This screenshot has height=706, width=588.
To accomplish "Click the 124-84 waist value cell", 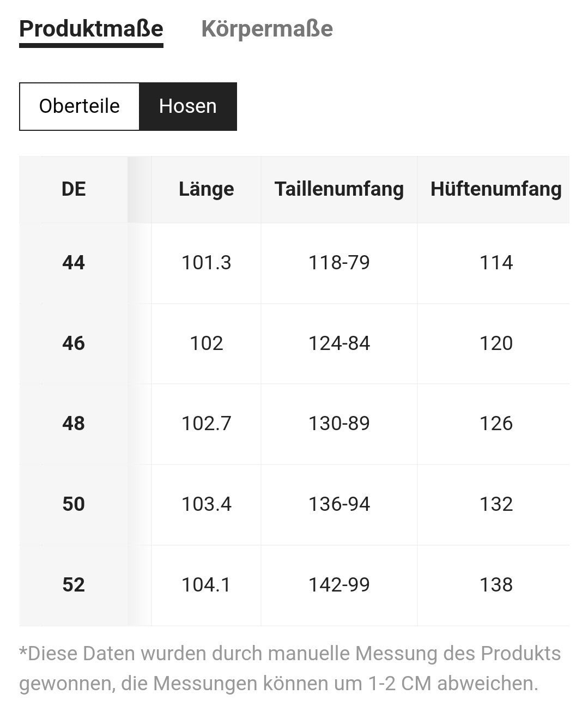I will (339, 343).
